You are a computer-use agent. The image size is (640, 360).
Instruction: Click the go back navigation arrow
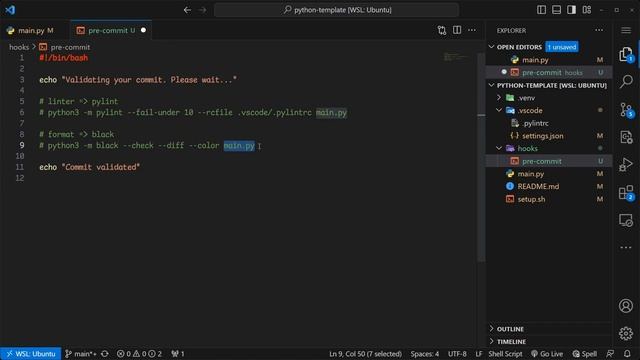pos(187,10)
